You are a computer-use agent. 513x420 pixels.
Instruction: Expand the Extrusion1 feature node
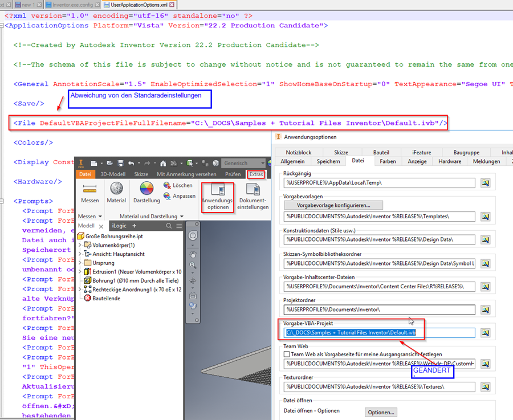pyautogui.click(x=80, y=271)
